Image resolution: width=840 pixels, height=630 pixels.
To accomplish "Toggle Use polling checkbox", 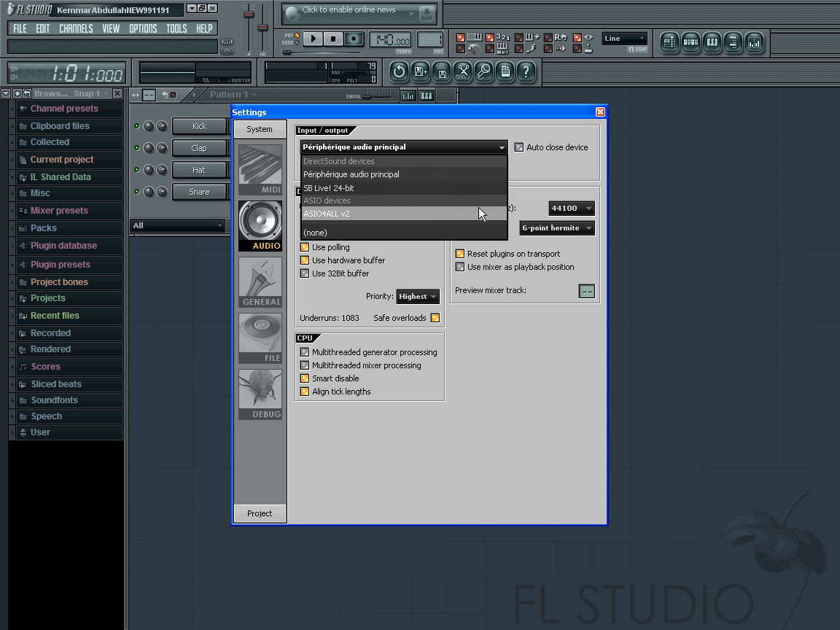I will (x=305, y=247).
